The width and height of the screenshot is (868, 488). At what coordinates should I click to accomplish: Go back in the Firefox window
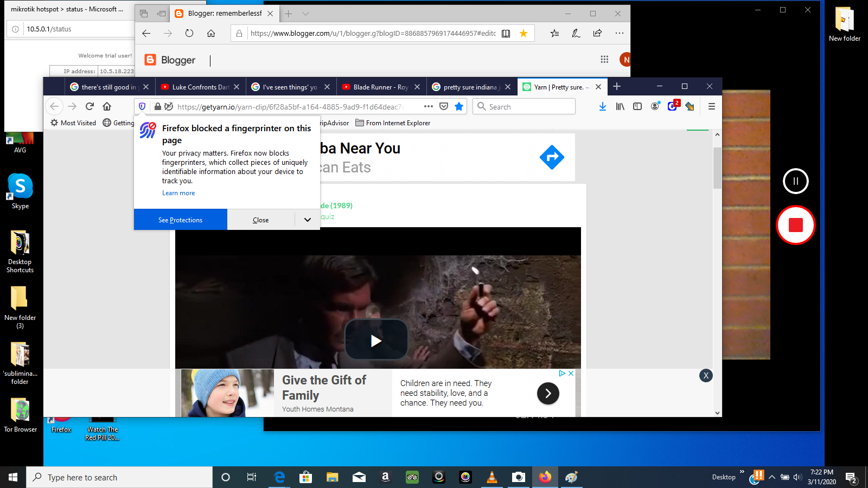click(x=54, y=107)
